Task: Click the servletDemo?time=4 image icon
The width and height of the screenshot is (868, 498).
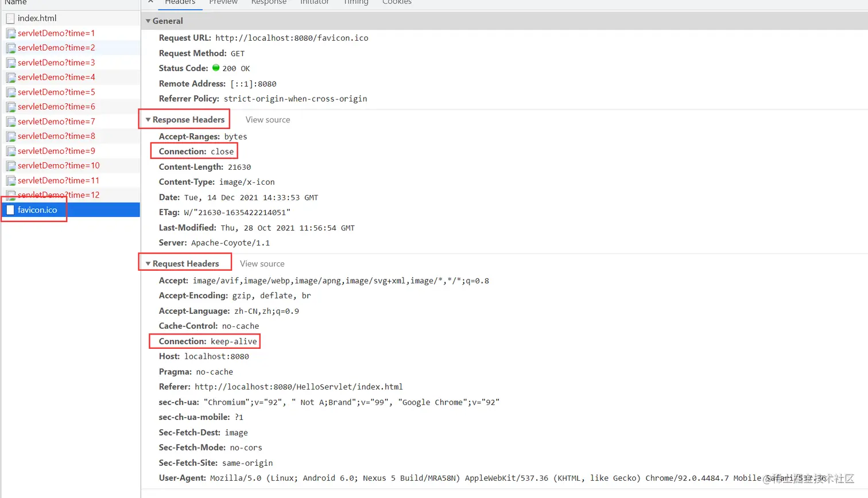Action: pos(11,77)
